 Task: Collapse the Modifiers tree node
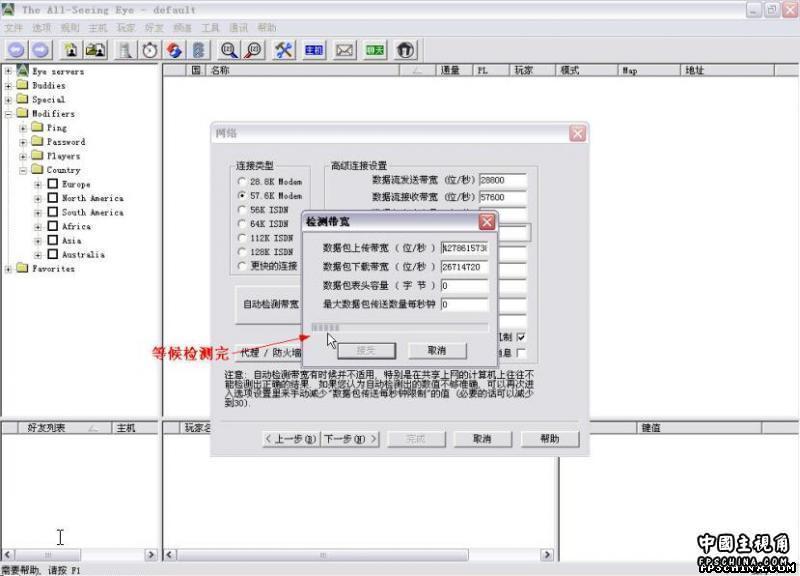[x=8, y=114]
